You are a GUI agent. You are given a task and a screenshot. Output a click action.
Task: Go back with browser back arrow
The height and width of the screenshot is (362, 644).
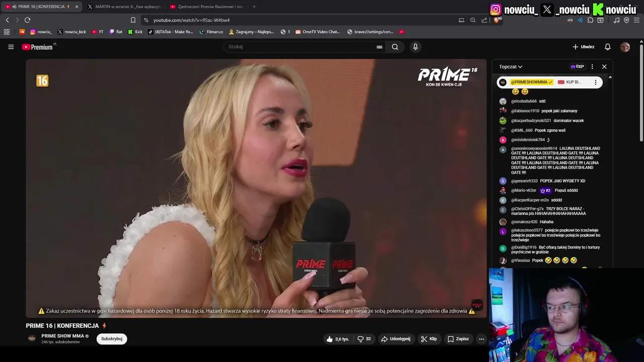[7, 20]
